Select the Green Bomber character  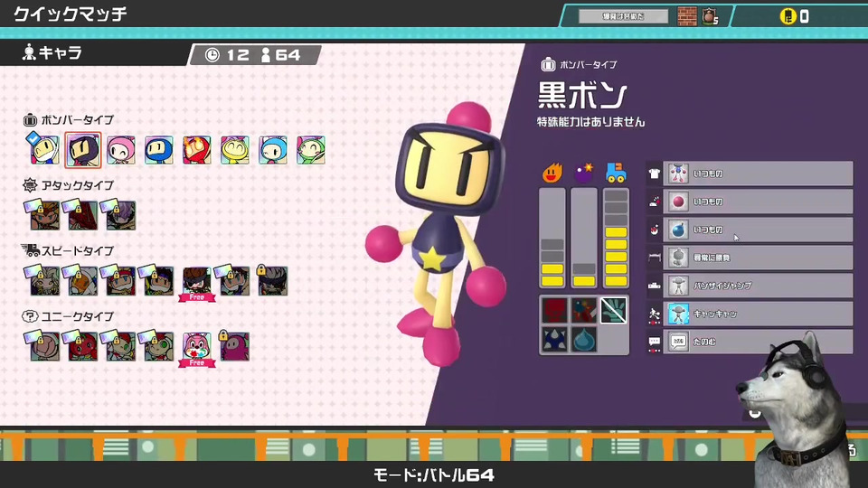click(x=310, y=149)
